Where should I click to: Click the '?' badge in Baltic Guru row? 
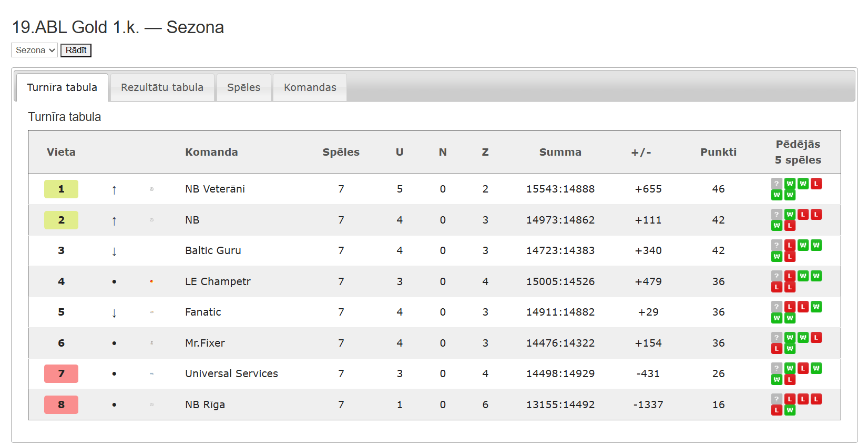pos(777,245)
